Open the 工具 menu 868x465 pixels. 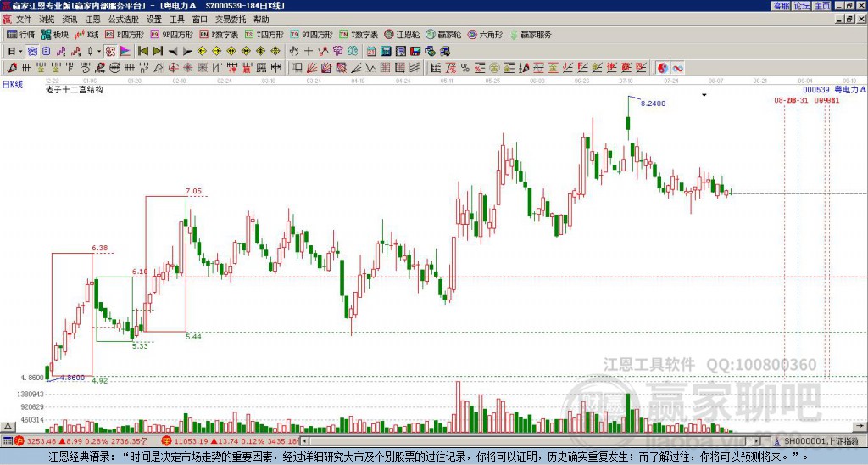(176, 20)
